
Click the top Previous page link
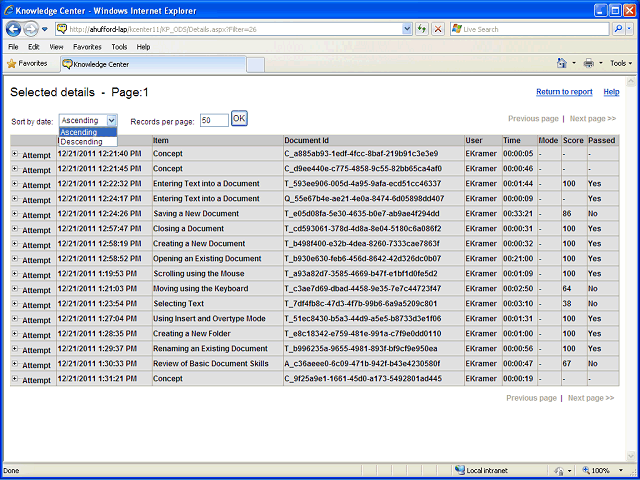pyautogui.click(x=533, y=119)
